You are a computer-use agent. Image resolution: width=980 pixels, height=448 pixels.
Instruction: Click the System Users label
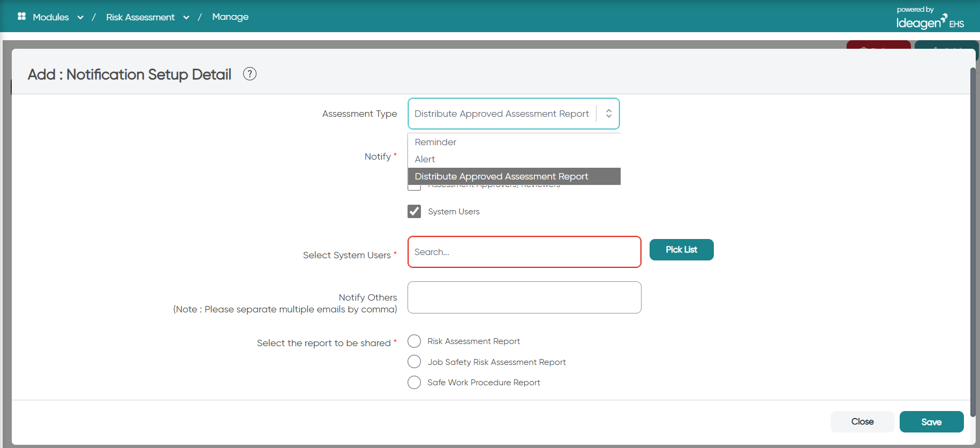coord(454,212)
